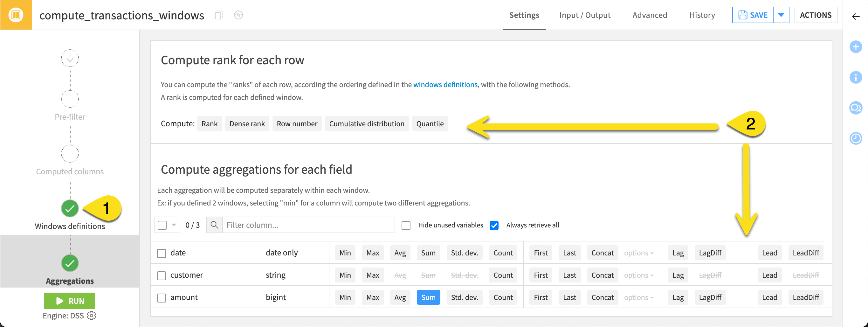Click the Engine: DSS label
The image size is (868, 327).
(63, 316)
